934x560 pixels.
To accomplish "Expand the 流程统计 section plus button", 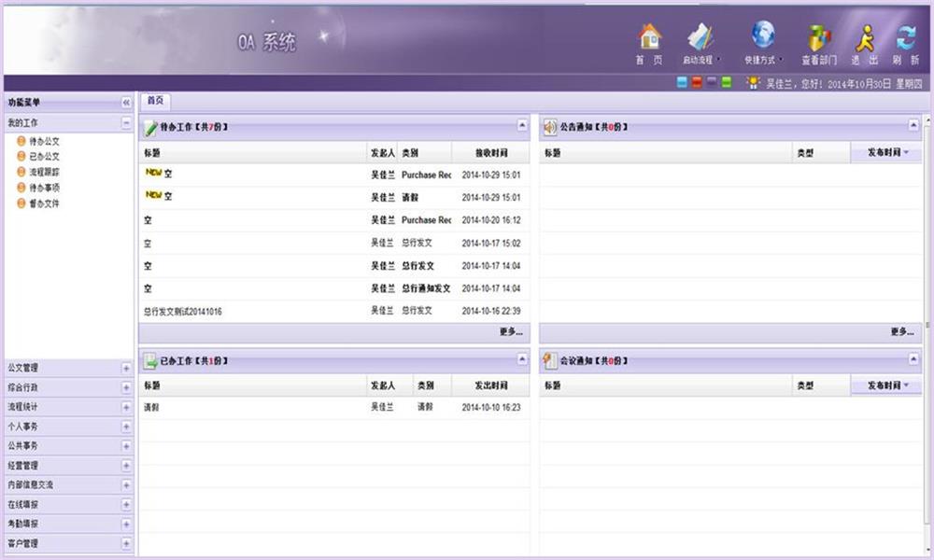I will click(126, 407).
